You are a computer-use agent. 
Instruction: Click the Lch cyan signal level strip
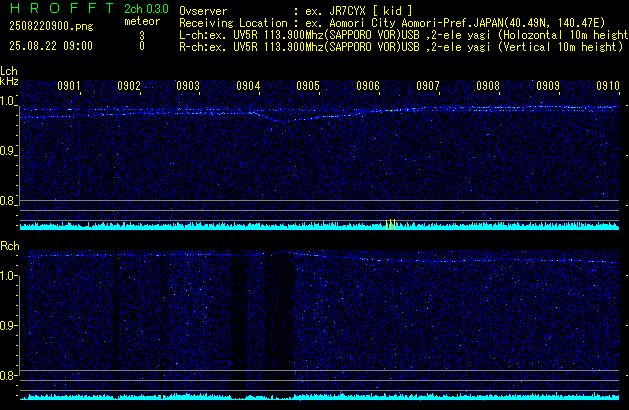(x=319, y=226)
